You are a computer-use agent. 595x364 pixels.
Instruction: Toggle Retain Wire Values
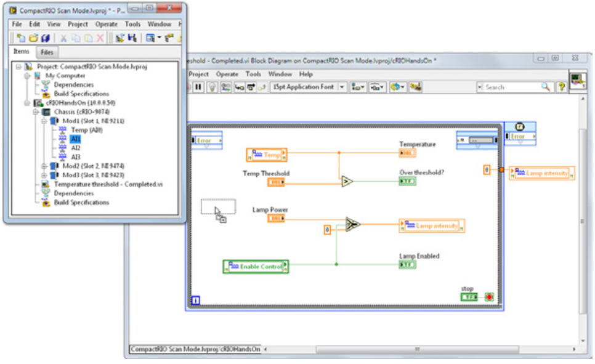point(225,86)
